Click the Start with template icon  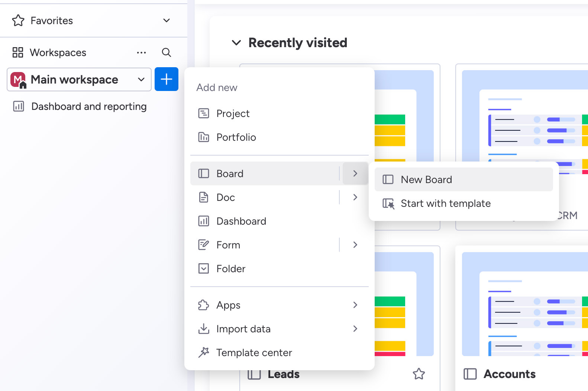coord(388,203)
